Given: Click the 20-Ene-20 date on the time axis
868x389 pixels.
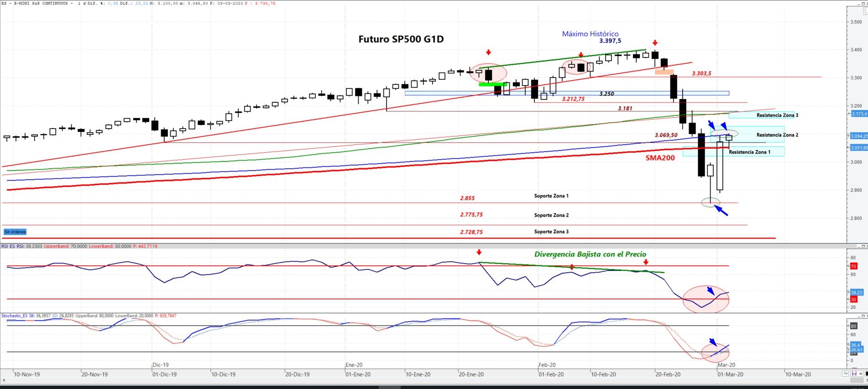Looking at the screenshot, I should tap(471, 374).
